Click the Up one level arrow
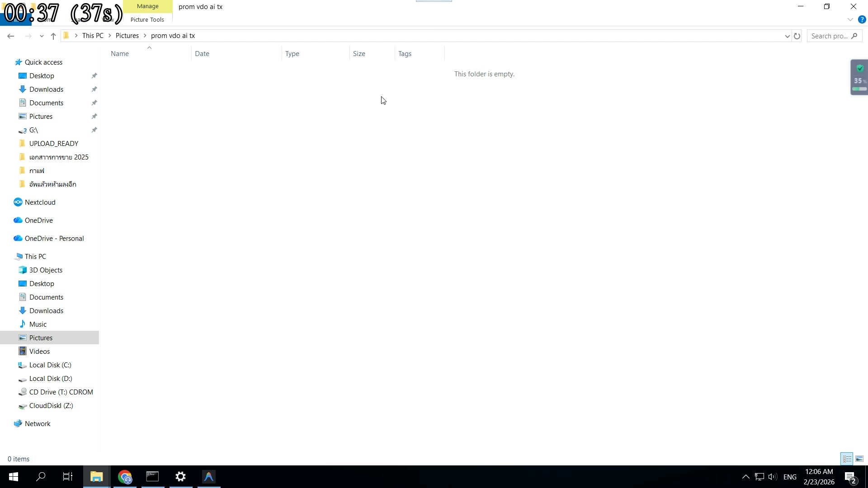This screenshot has width=868, height=488. pyautogui.click(x=53, y=36)
